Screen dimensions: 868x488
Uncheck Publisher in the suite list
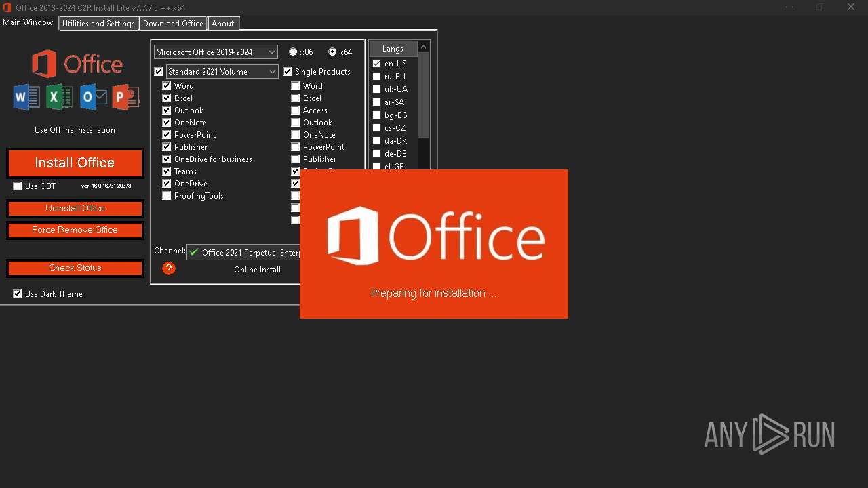[x=167, y=147]
